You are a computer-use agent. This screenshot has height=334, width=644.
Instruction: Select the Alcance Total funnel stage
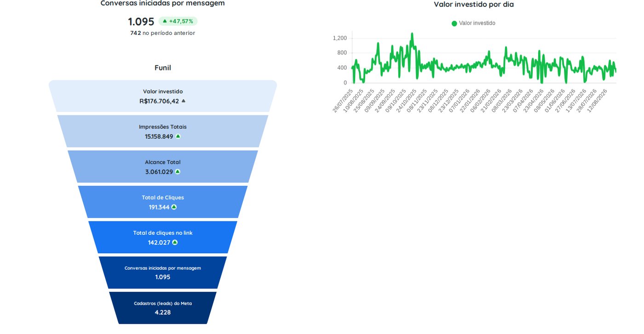point(163,167)
